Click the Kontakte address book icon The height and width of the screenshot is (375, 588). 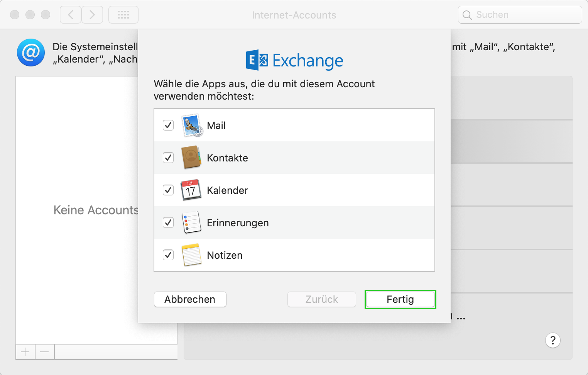tap(191, 158)
